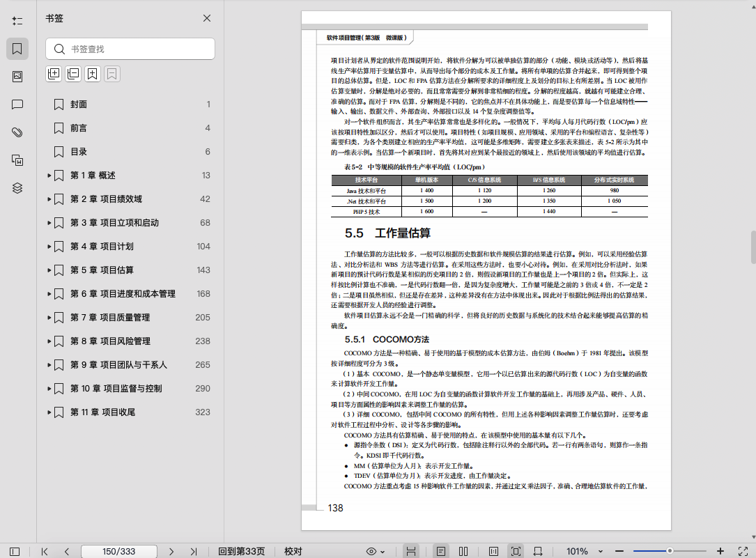
Task: Expand the 第 4 章 项目计划 bookmark
Action: coord(49,247)
